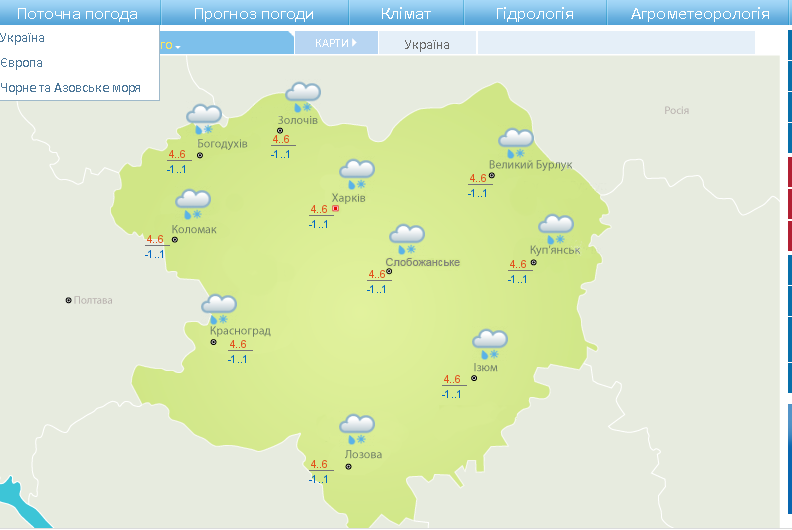This screenshot has height=530, width=792.
Task: Click the red Харків city marker
Action: pos(335,208)
